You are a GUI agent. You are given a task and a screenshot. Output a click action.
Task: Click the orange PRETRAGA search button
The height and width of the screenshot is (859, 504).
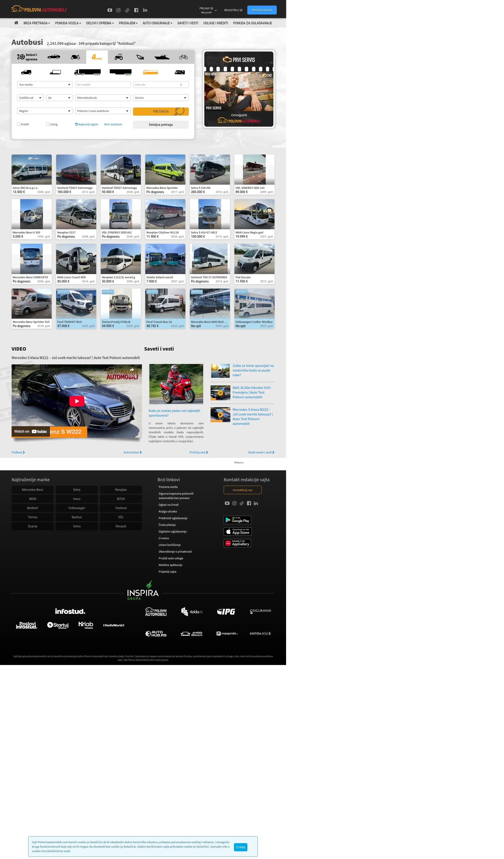[161, 112]
